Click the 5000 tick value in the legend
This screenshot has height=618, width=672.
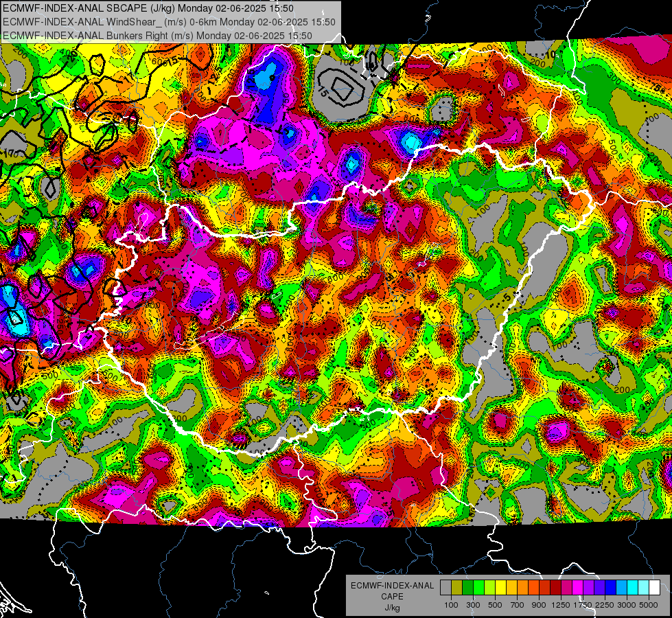tap(649, 605)
